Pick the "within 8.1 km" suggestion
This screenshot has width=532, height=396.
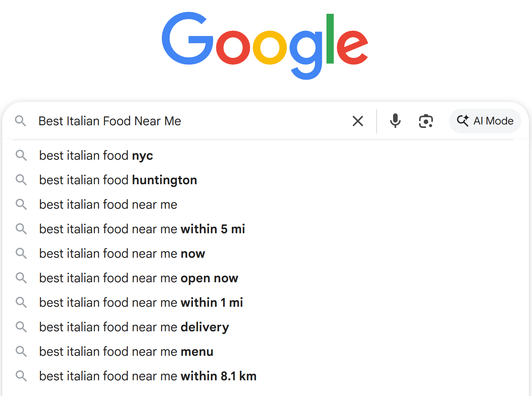(148, 376)
